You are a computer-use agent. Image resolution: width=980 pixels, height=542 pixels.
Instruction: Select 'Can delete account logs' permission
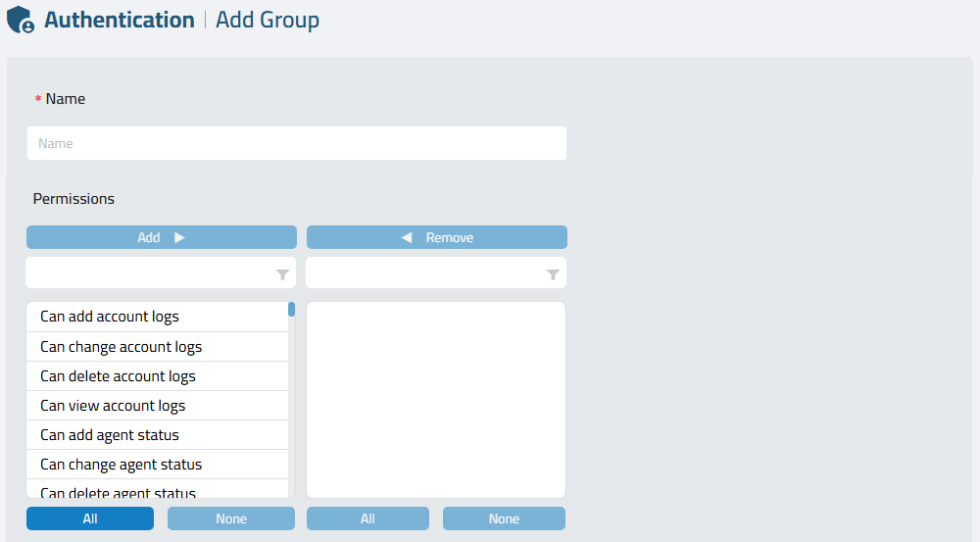(158, 376)
